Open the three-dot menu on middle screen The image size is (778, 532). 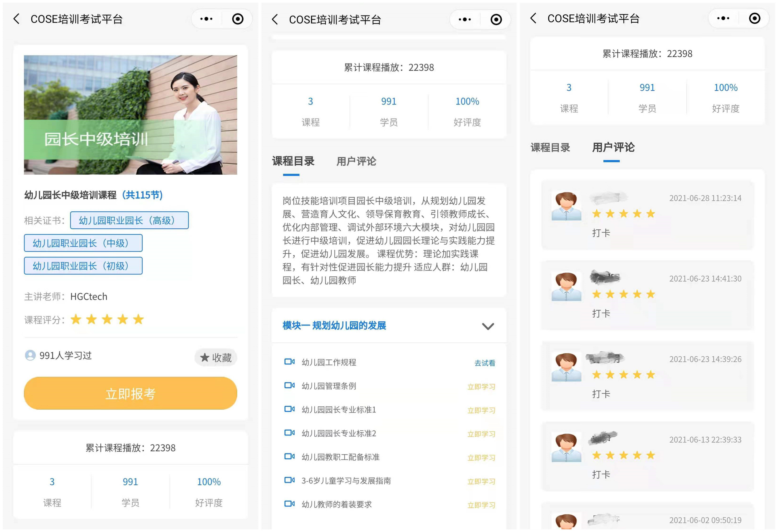point(465,19)
